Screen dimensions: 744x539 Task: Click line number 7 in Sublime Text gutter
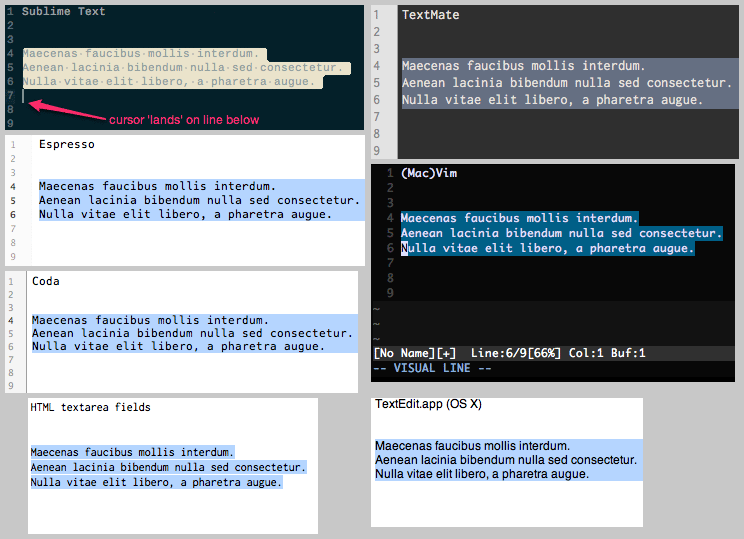pos(10,95)
